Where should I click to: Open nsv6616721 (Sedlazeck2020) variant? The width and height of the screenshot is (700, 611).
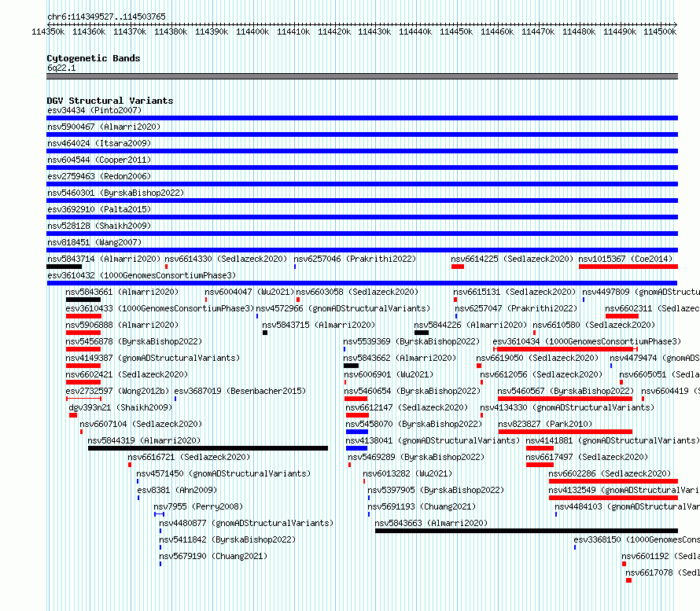189,457
